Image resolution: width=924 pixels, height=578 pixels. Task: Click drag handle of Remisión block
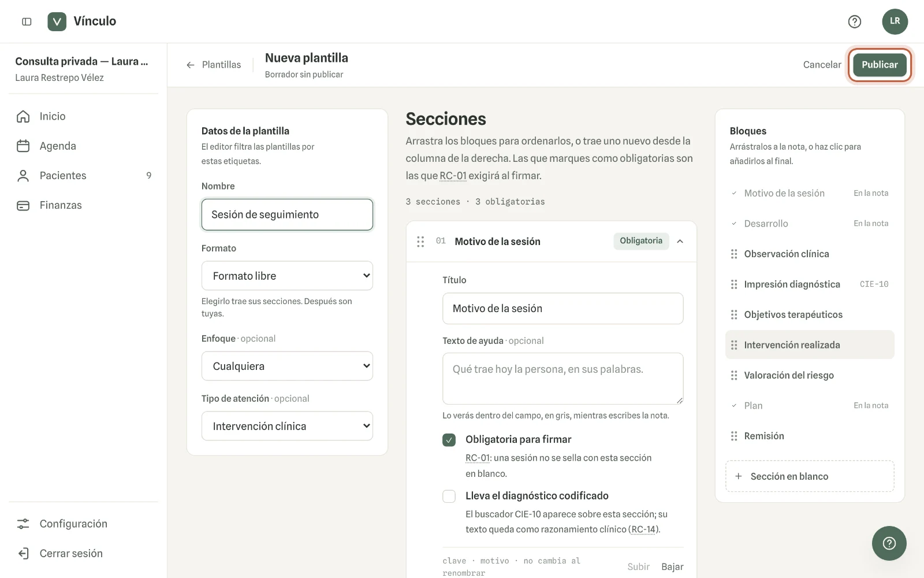[x=734, y=436]
